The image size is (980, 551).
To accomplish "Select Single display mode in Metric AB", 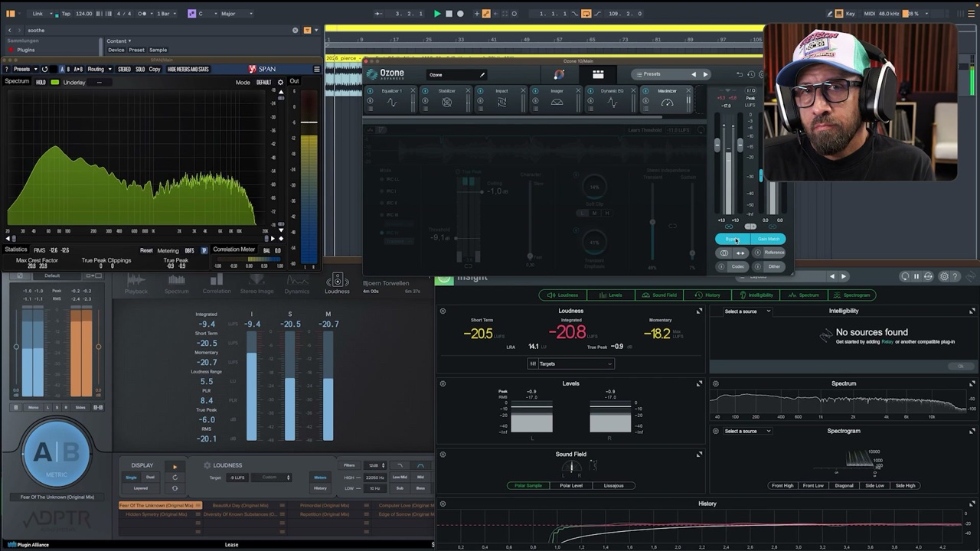I will click(x=132, y=477).
